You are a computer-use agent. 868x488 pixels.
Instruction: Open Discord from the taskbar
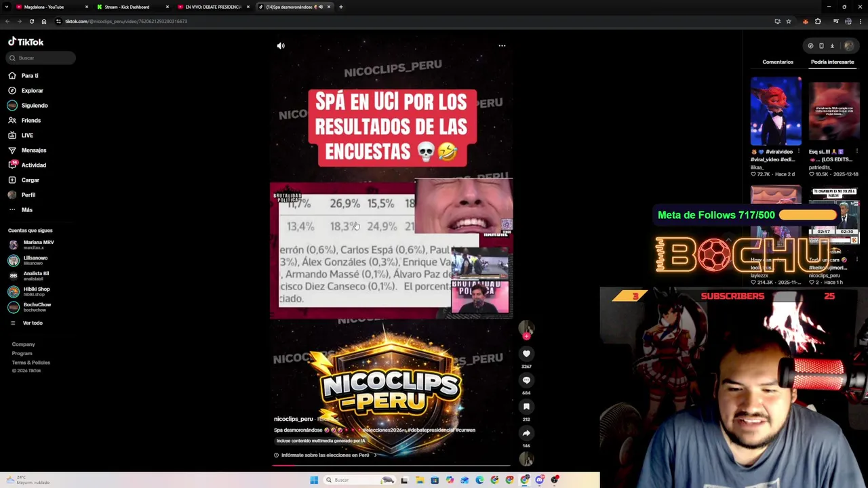pos(540,480)
